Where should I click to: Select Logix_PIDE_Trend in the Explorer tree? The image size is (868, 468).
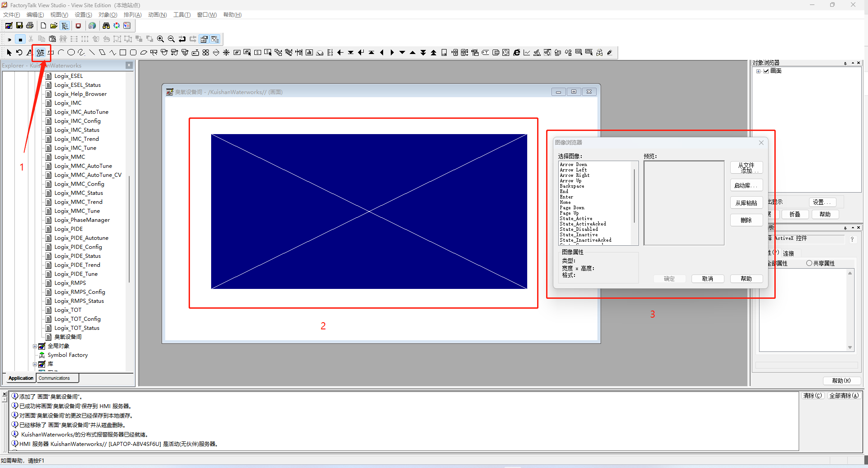(77, 265)
